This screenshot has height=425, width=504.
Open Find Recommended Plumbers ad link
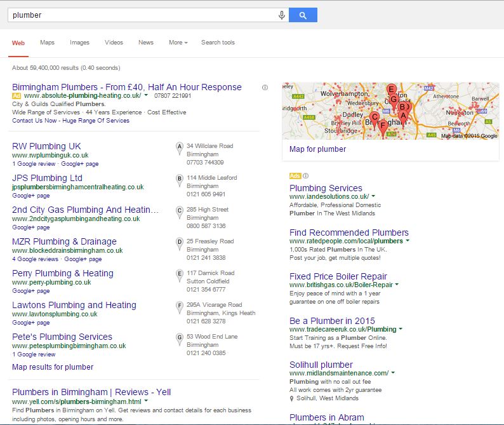click(x=348, y=233)
